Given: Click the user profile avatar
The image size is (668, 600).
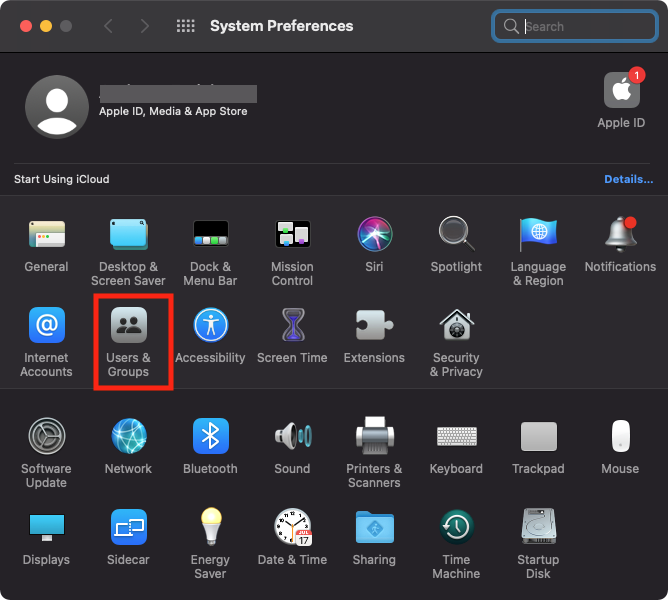Looking at the screenshot, I should (x=57, y=107).
